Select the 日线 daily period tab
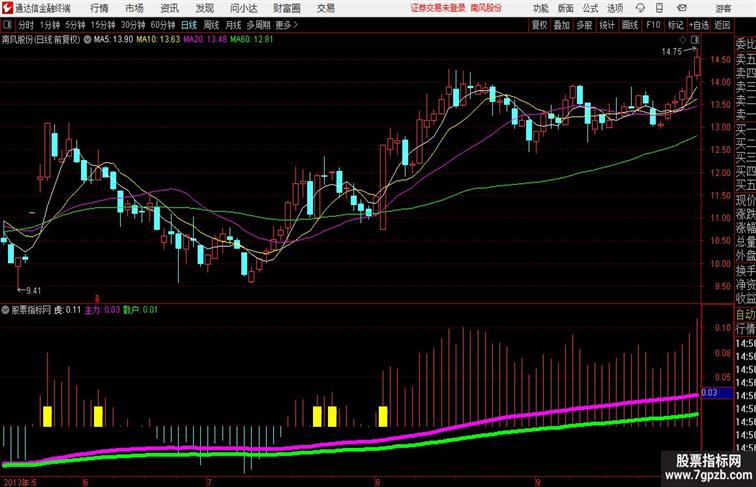This screenshot has width=756, height=487. 189,25
